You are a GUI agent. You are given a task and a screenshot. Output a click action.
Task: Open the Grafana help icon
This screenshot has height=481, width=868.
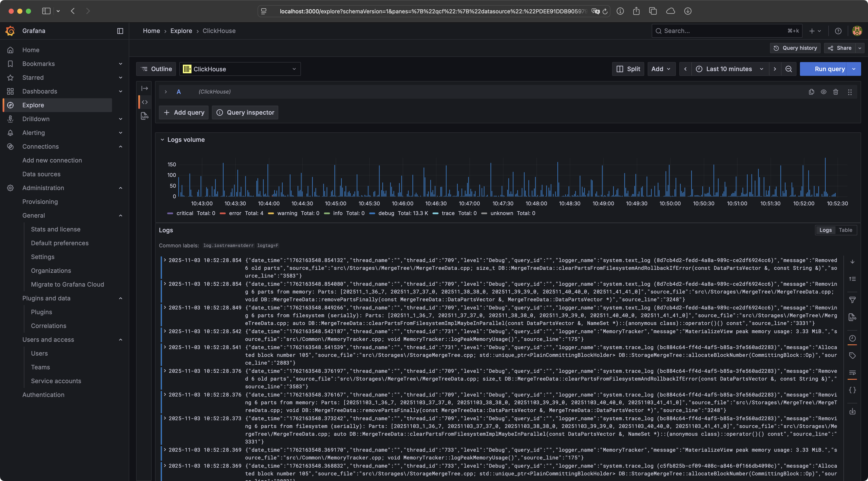coord(838,31)
